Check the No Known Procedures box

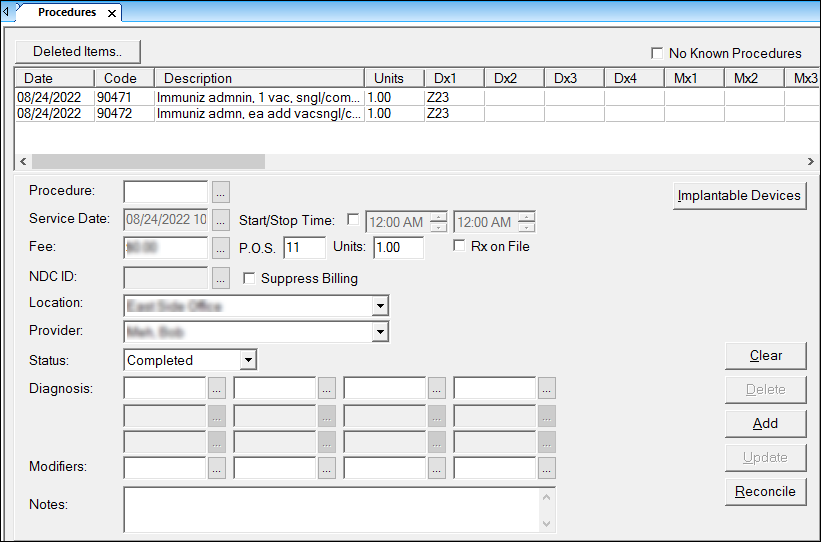[x=657, y=53]
